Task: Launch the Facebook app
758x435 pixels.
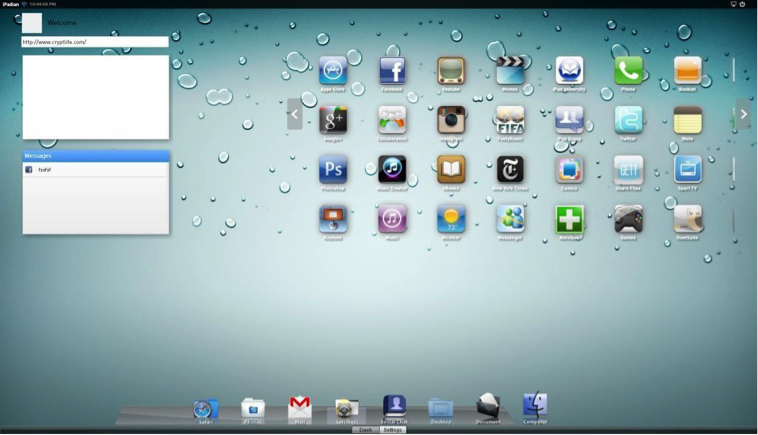Action: pos(392,71)
